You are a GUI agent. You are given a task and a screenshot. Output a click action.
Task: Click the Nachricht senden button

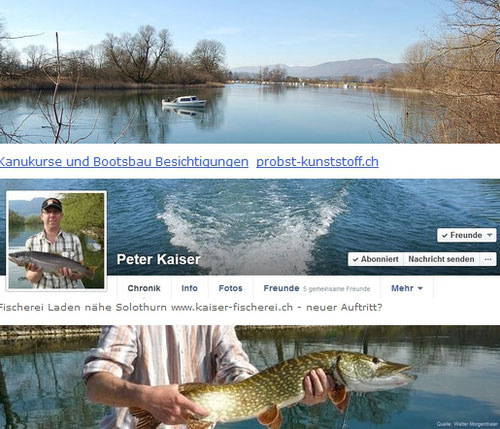(x=441, y=259)
